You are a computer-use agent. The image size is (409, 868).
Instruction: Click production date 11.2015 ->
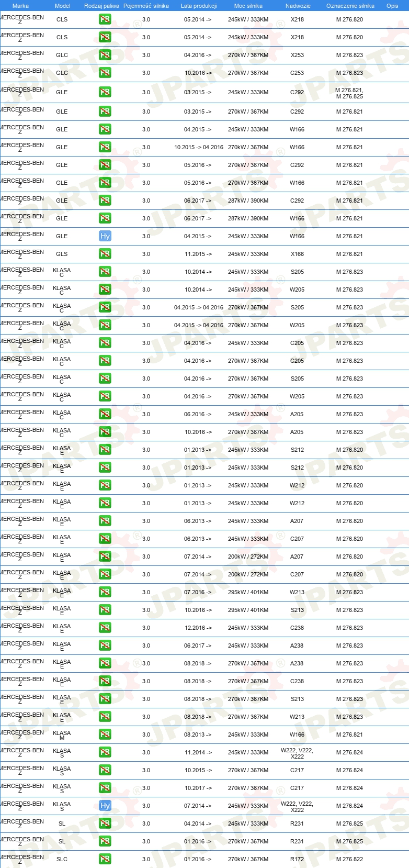(x=198, y=254)
